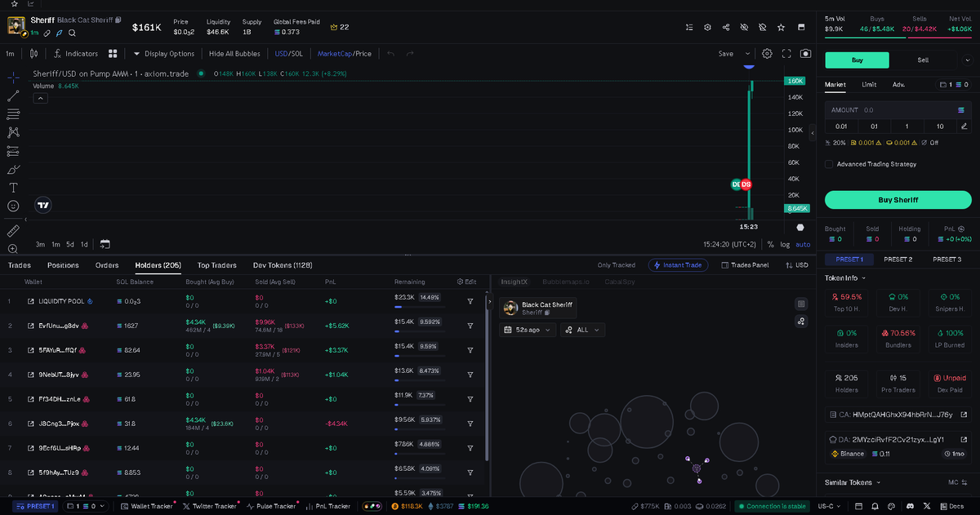Toggle Hide All Bubbles on chart
This screenshot has height=515, width=980.
(x=234, y=54)
